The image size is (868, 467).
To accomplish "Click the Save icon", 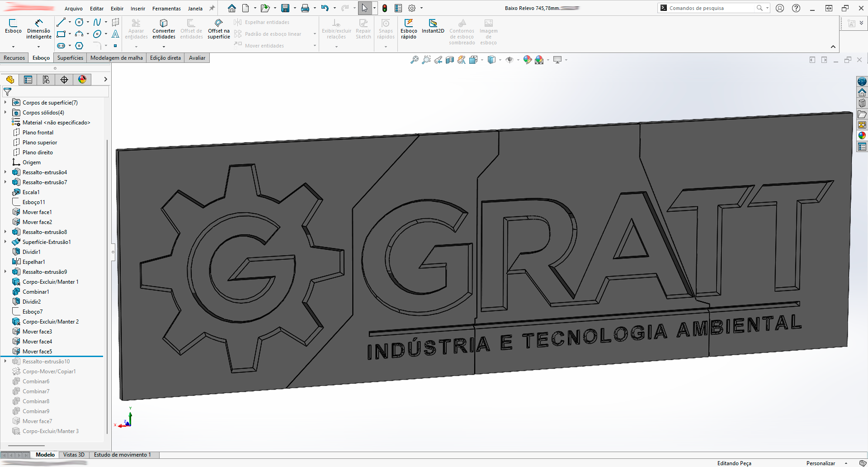I will pyautogui.click(x=285, y=8).
